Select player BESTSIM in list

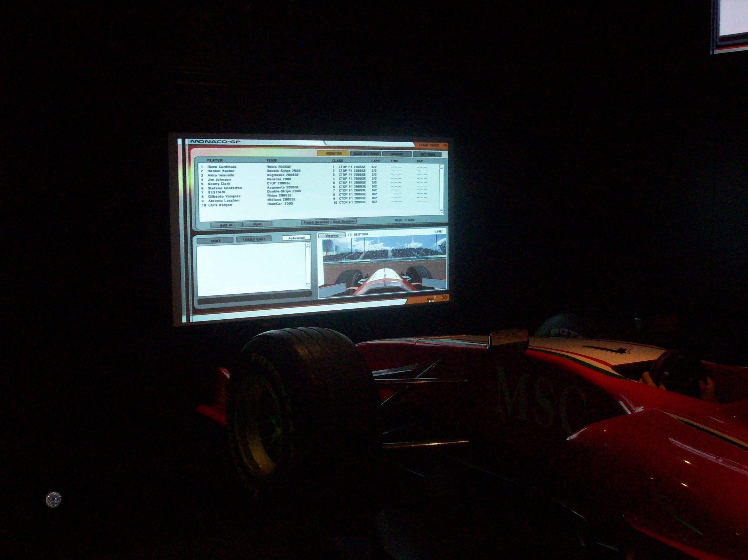pos(216,192)
